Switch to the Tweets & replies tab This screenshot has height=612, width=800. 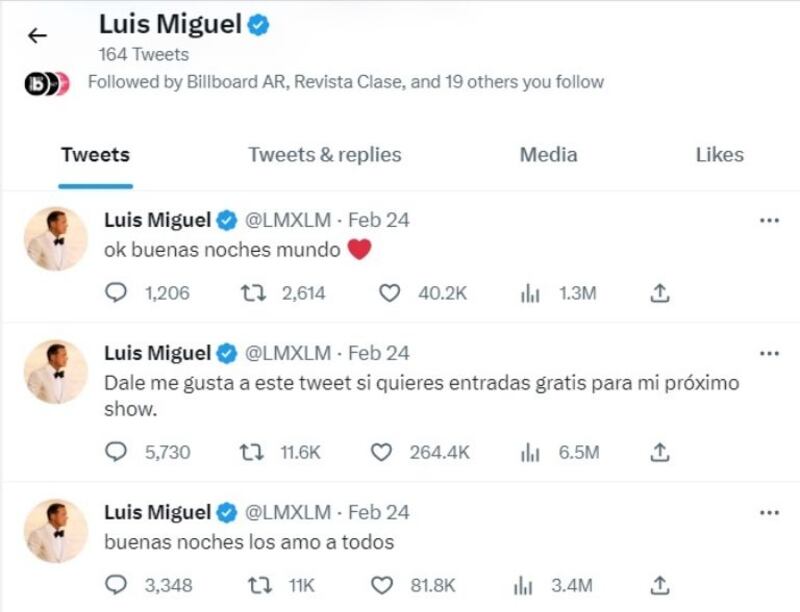pos(324,155)
